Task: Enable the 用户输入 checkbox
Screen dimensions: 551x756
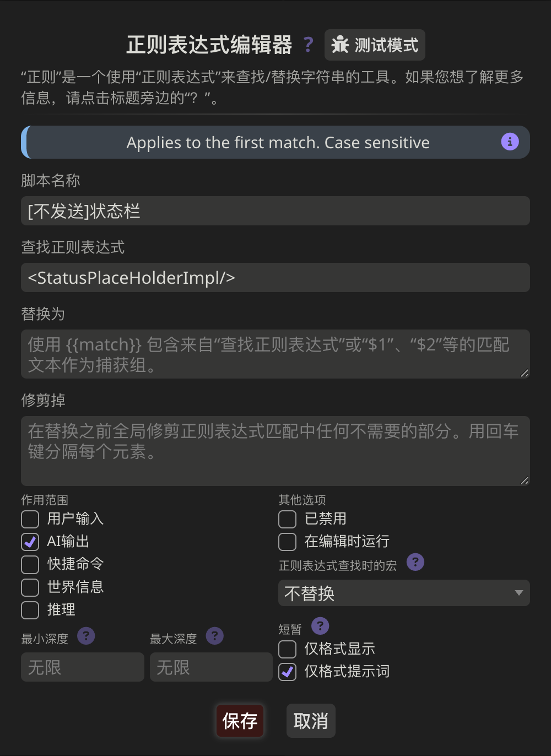Action: click(x=30, y=519)
